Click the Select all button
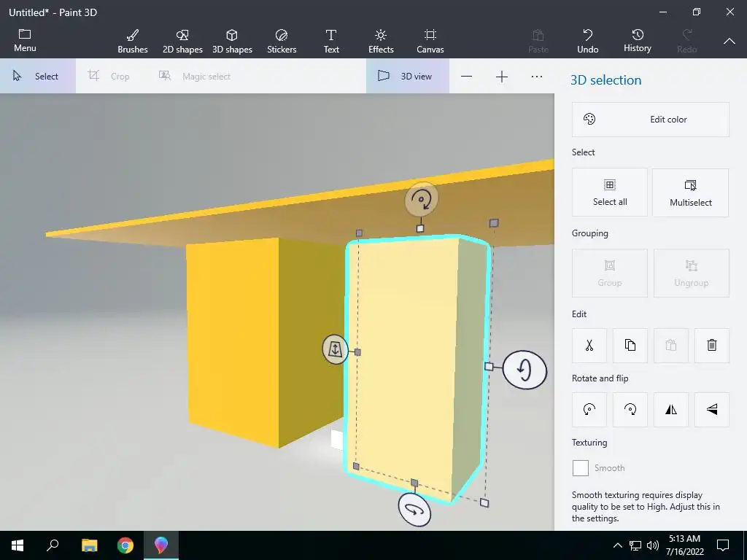747x560 pixels. (x=610, y=192)
